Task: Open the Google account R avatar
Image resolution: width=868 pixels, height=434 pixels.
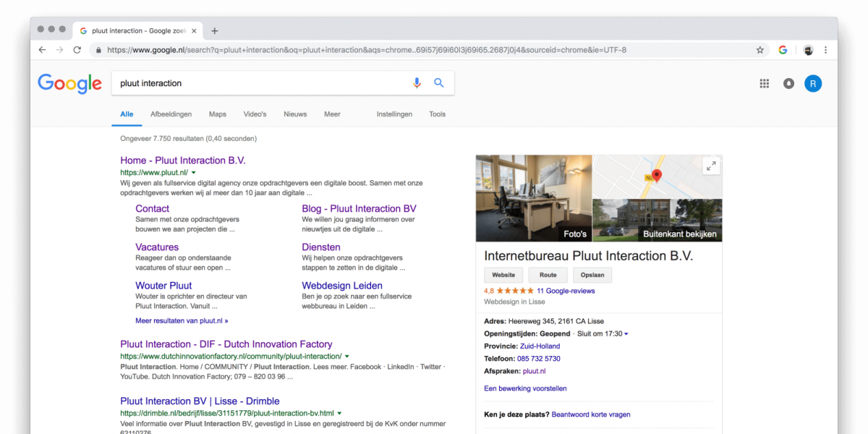Action: [x=813, y=84]
